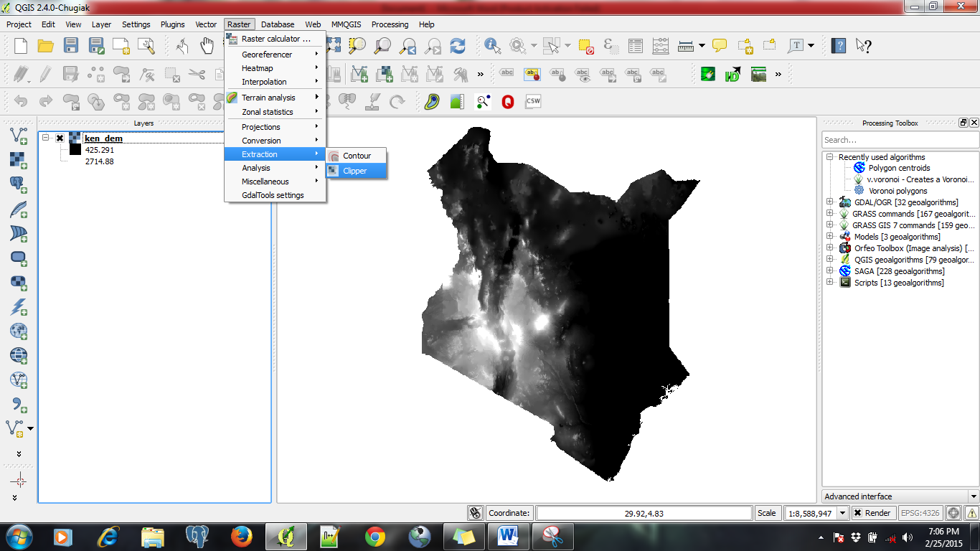The image size is (980, 551).
Task: Toggle visibility checkbox for ken_dem layer
Action: (60, 138)
